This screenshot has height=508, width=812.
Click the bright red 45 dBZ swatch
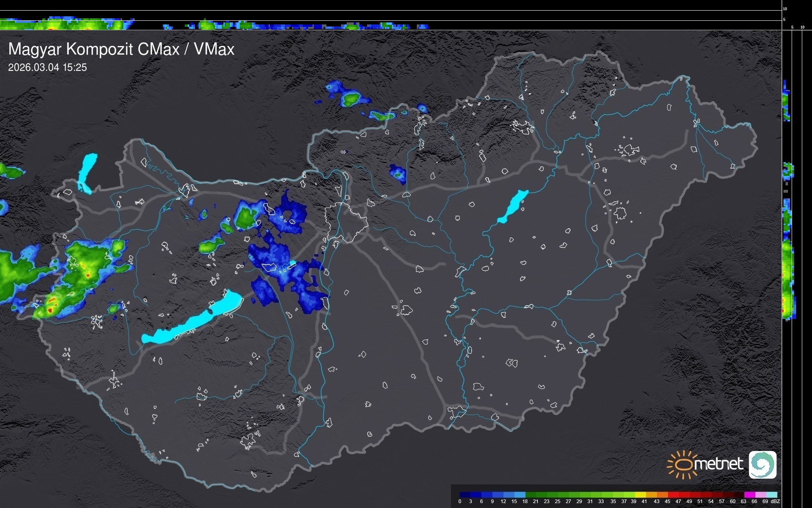pos(673,495)
